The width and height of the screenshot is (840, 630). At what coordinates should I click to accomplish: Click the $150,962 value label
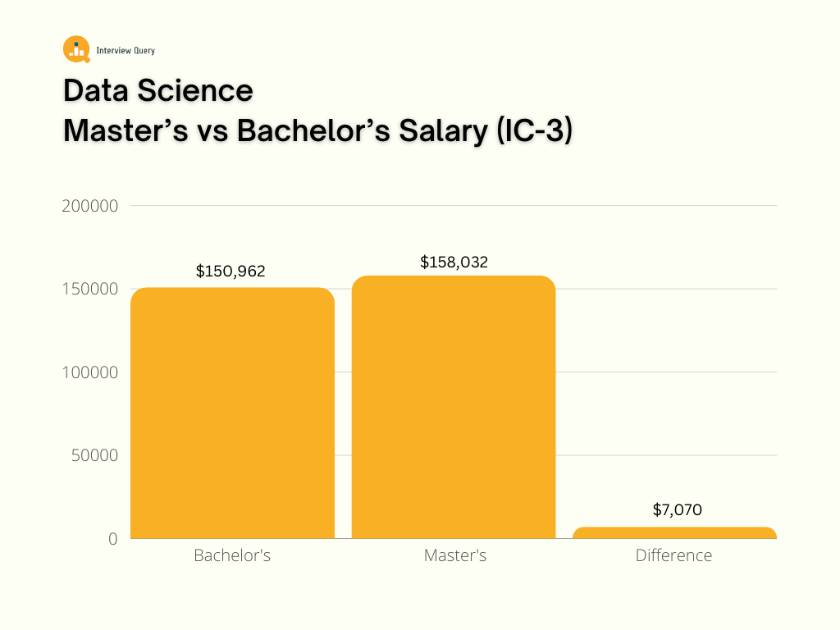(231, 272)
